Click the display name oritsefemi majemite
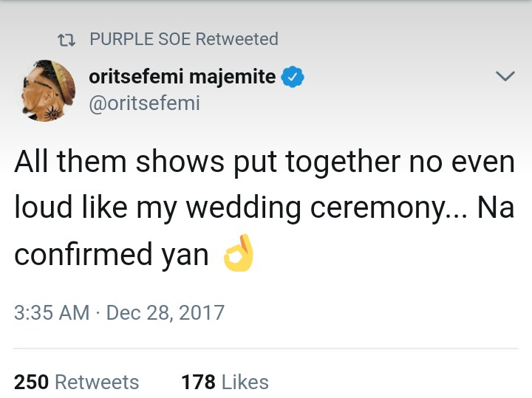The width and height of the screenshot is (532, 398). pyautogui.click(x=182, y=76)
